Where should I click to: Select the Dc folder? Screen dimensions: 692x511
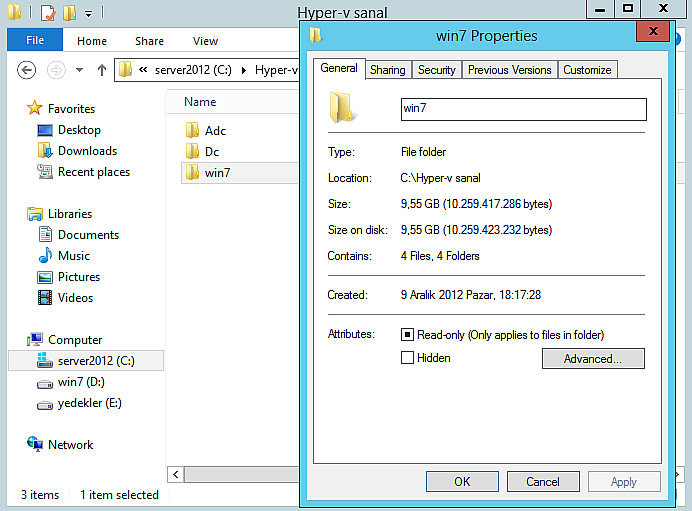point(212,152)
